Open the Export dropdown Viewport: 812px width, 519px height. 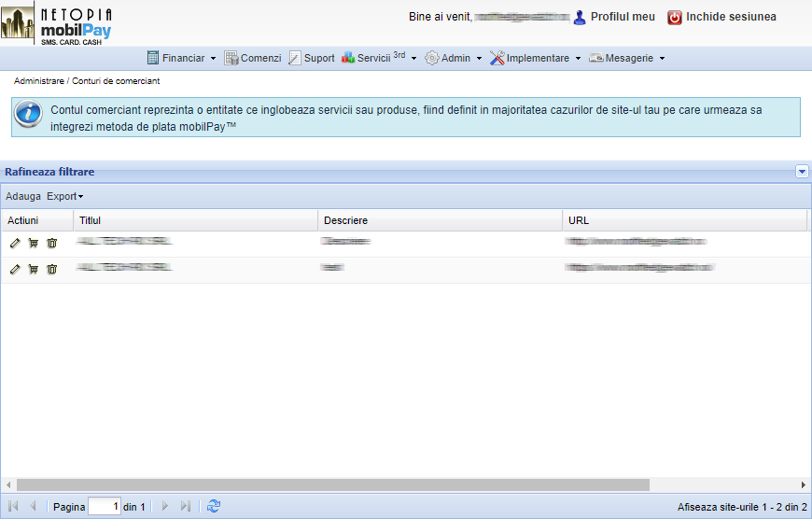[64, 197]
